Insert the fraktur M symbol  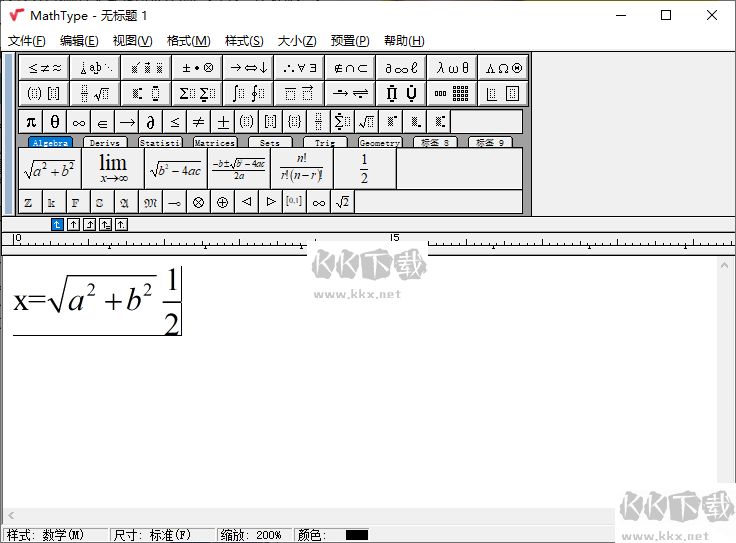pos(151,202)
